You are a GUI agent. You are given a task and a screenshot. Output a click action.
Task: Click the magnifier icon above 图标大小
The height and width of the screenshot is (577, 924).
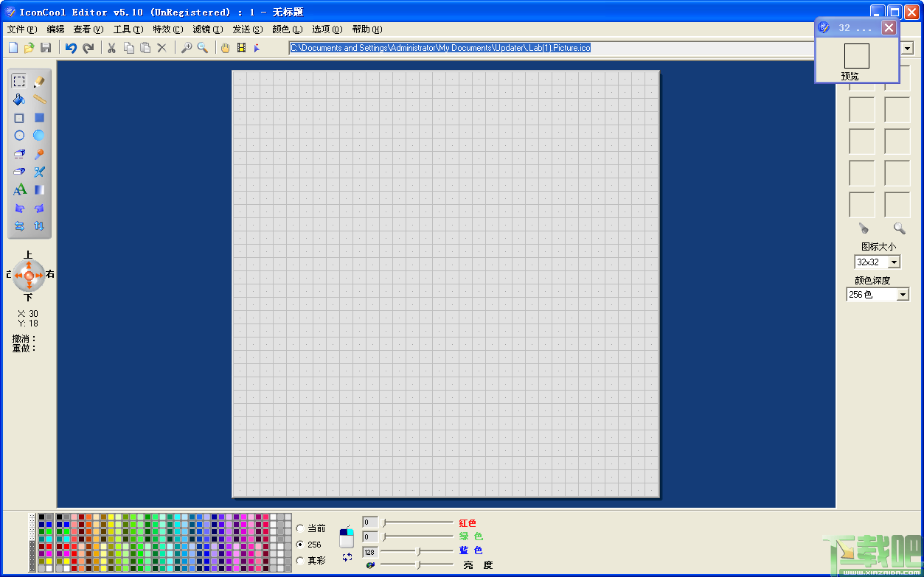click(x=899, y=228)
